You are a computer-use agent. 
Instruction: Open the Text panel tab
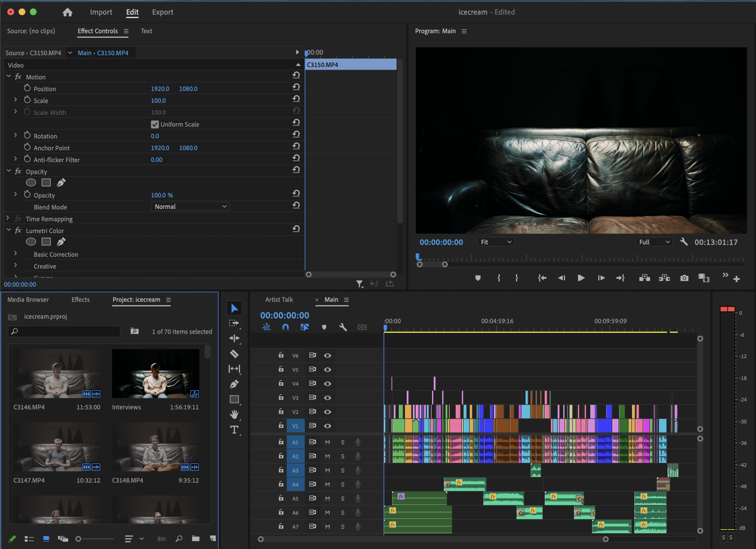pyautogui.click(x=146, y=31)
